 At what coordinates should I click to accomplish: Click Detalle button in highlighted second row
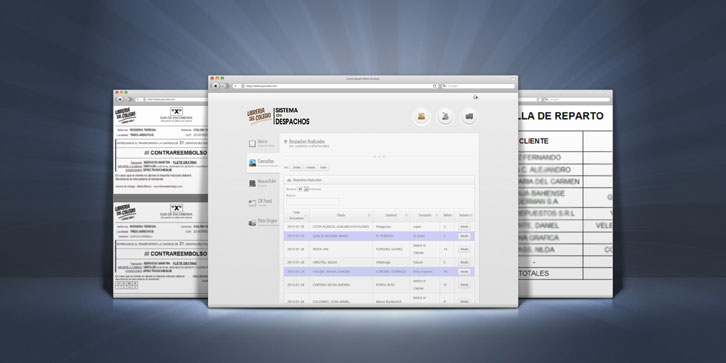pos(464,236)
